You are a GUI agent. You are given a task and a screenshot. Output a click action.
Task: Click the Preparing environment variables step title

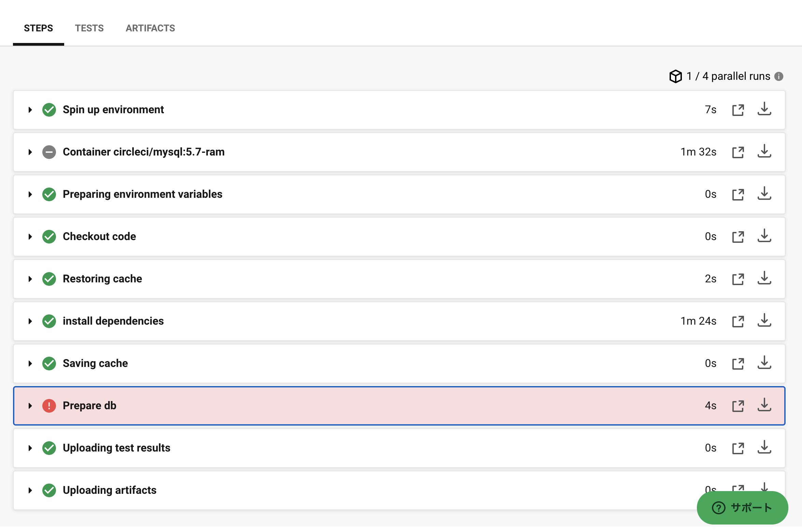point(142,194)
